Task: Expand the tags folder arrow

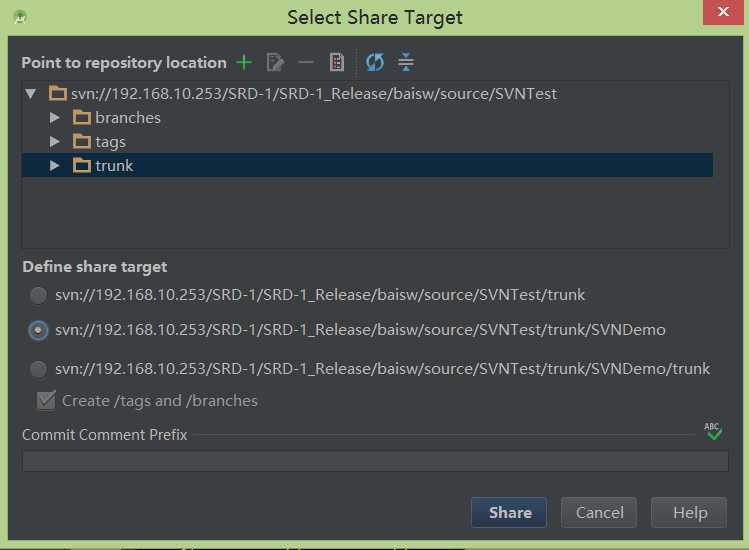Action: 55,142
